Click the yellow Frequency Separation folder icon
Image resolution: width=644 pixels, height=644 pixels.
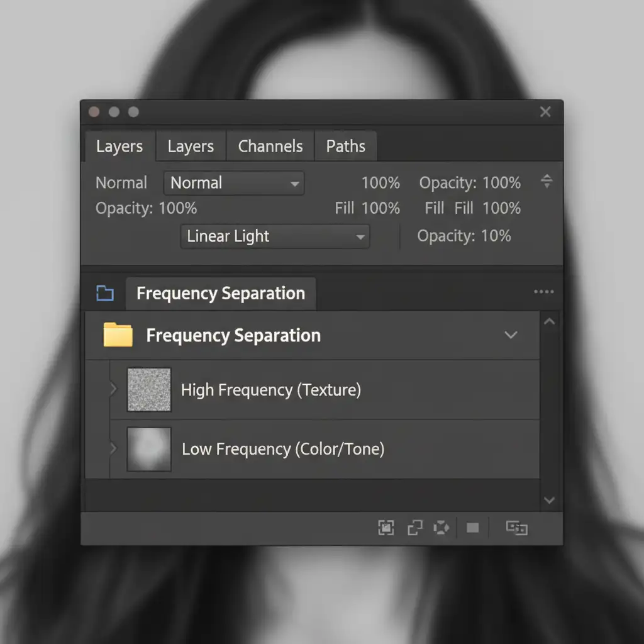(x=118, y=335)
